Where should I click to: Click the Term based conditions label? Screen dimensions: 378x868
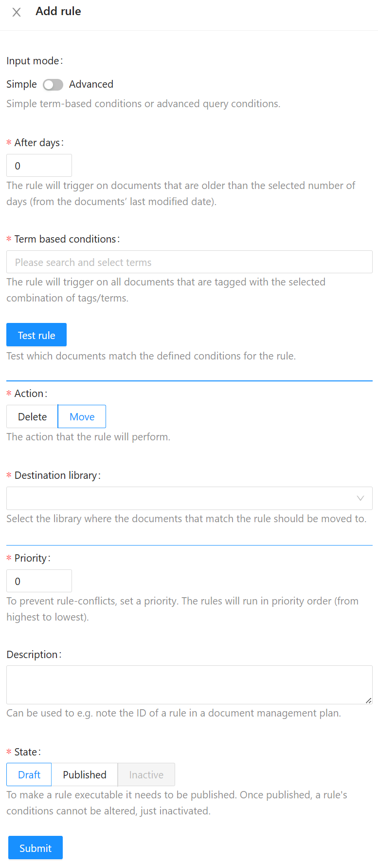click(65, 239)
